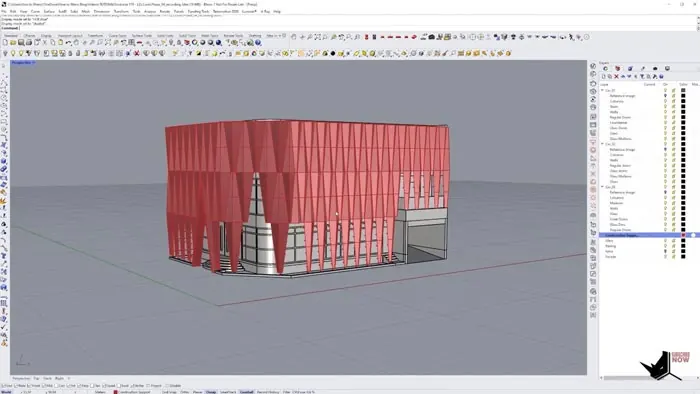Click the Paste clipboard icon
This screenshot has width=700, height=394.
pos(60,43)
